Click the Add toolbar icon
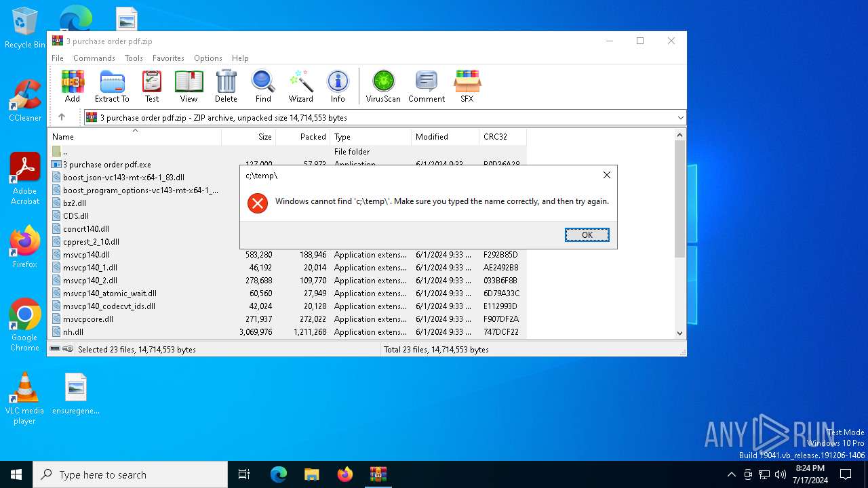Screen dimensions: 868x488 point(73,86)
